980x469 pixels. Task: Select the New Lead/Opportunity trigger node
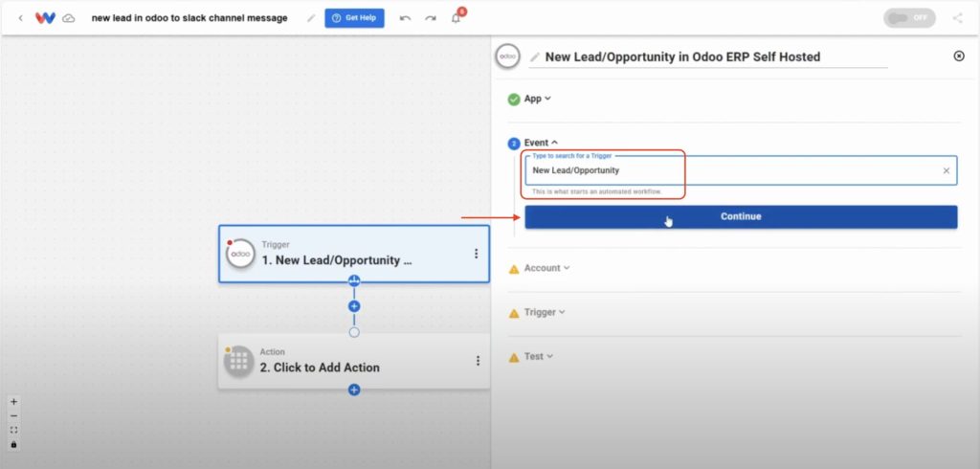354,254
